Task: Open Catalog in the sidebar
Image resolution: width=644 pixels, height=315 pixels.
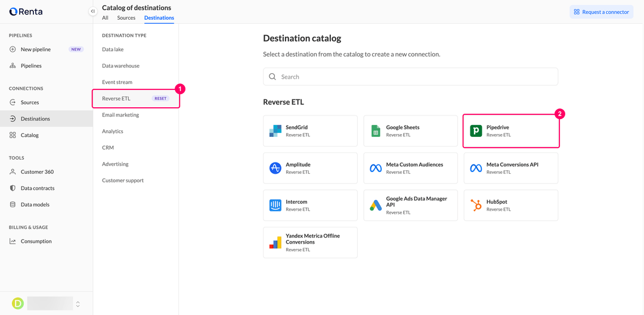Action: [x=30, y=135]
